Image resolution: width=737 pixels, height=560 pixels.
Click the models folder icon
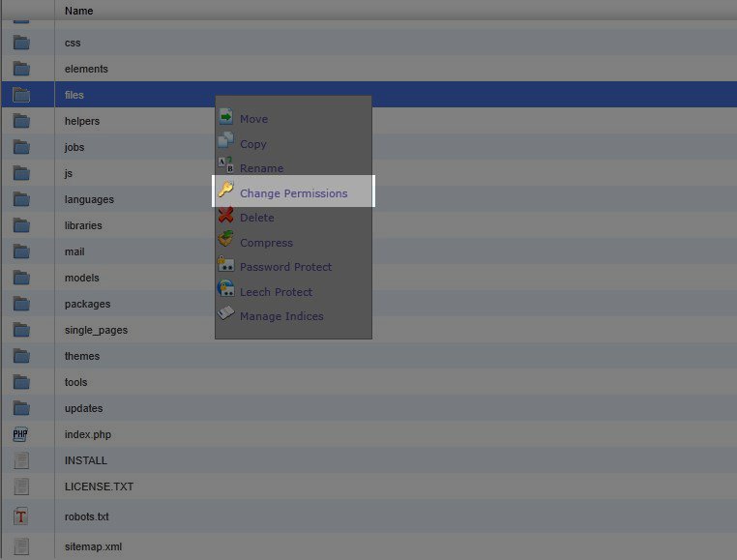pyautogui.click(x=21, y=278)
